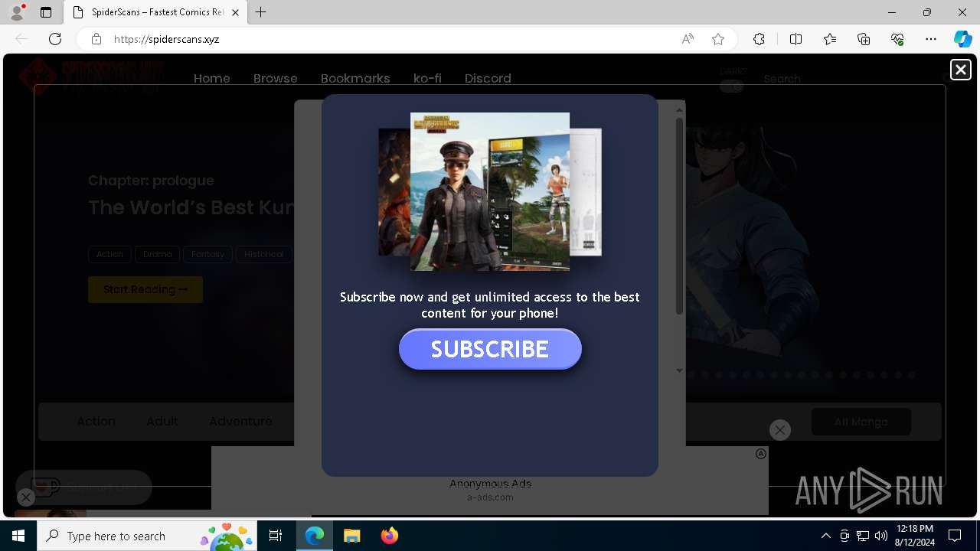Open Task View on the taskbar
The width and height of the screenshot is (980, 551).
click(x=276, y=536)
